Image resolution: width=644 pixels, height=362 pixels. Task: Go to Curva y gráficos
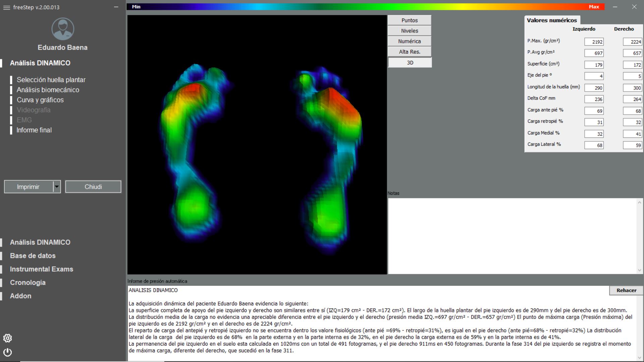click(x=40, y=100)
